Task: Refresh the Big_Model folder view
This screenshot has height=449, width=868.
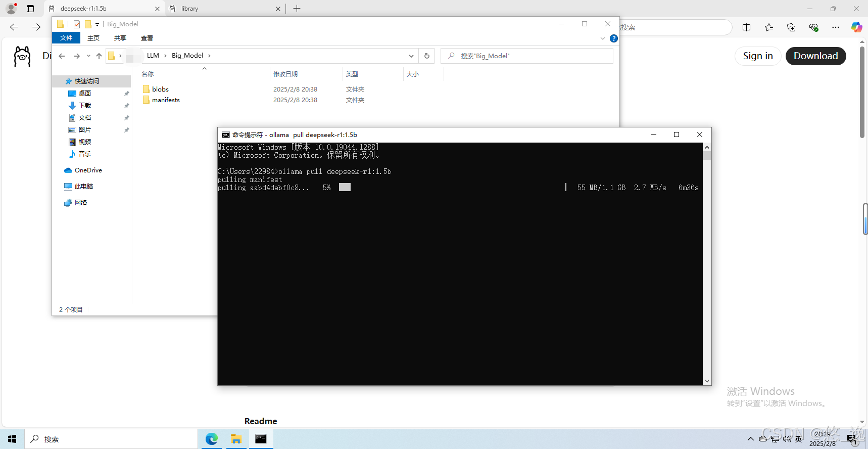Action: (x=427, y=56)
